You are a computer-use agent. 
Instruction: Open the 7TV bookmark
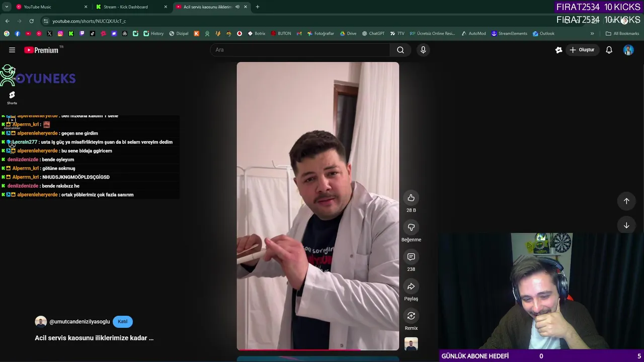click(397, 34)
